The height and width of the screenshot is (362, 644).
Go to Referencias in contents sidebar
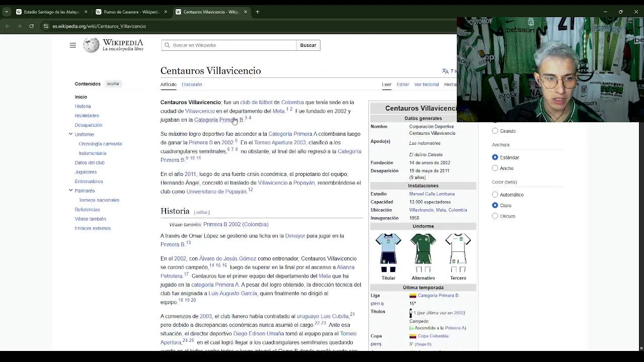[87, 210]
